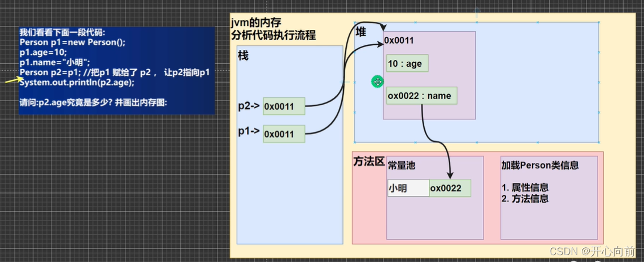Image resolution: width=644 pixels, height=262 pixels.
Task: Click the "System.out.println(p2.age);" code line
Action: point(77,83)
